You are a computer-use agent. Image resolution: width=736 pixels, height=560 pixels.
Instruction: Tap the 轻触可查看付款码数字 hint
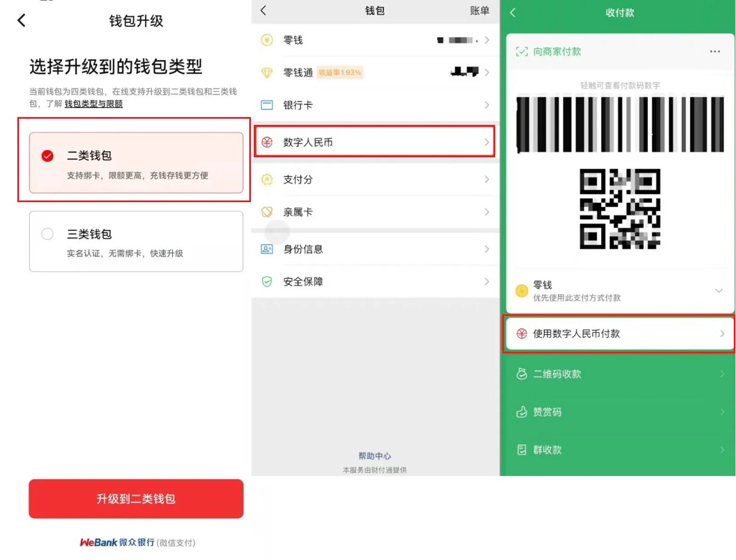620,86
